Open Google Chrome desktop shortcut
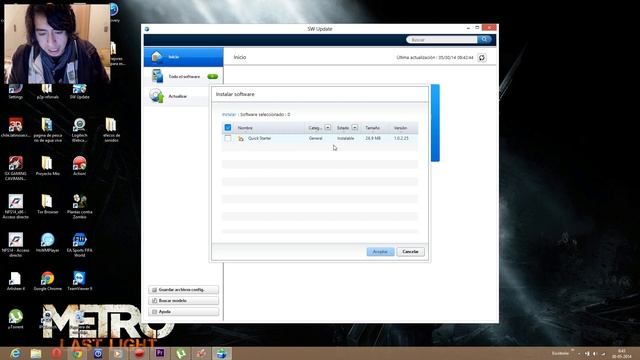Image resolution: width=640 pixels, height=360 pixels. [47, 281]
